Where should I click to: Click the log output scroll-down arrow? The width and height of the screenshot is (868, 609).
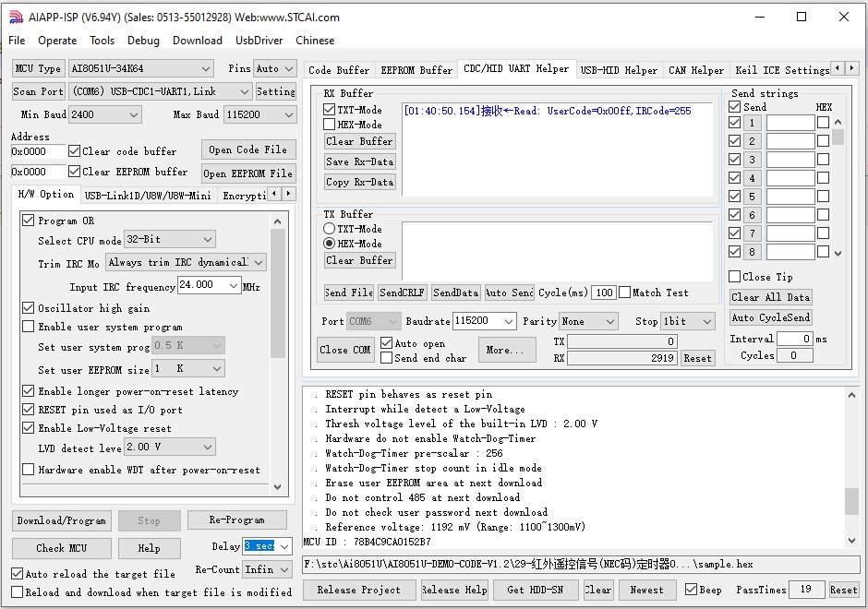(851, 541)
